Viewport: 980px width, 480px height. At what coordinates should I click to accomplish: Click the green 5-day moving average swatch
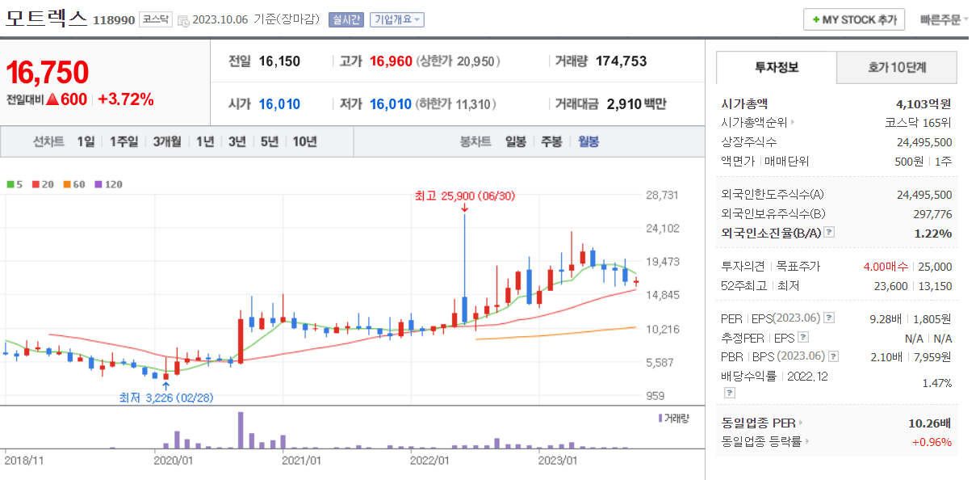pos(10,184)
